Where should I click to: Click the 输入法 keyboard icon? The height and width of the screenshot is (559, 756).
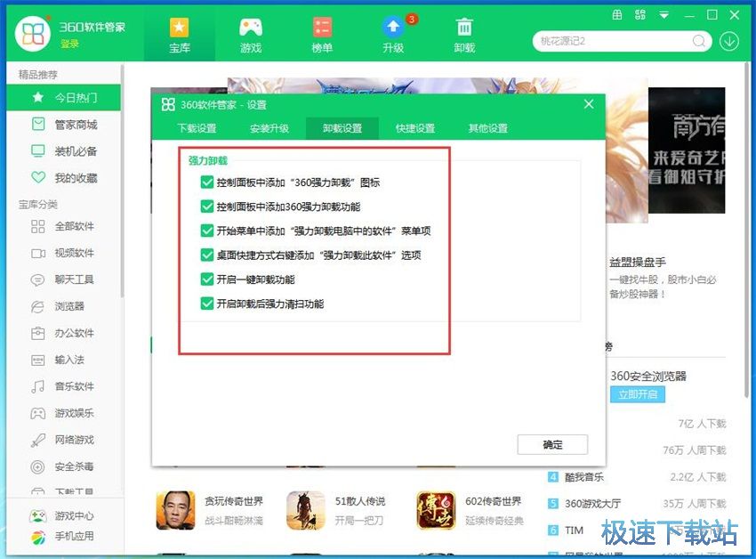[37, 361]
